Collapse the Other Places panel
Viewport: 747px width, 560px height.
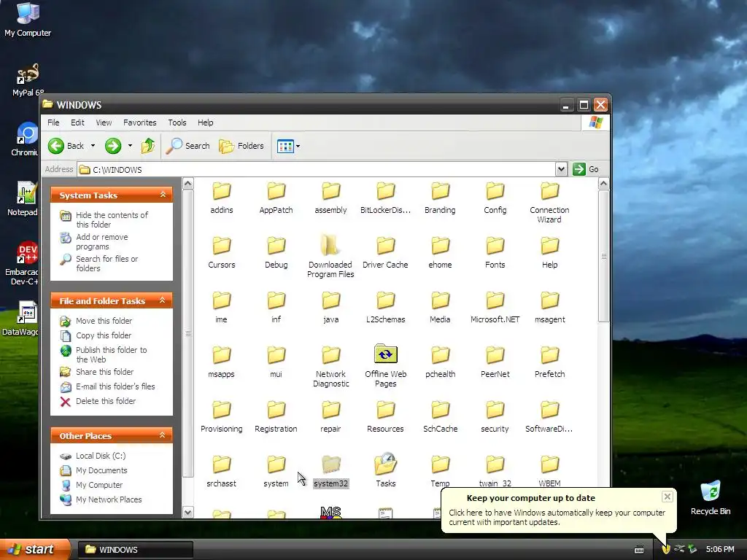tap(163, 435)
